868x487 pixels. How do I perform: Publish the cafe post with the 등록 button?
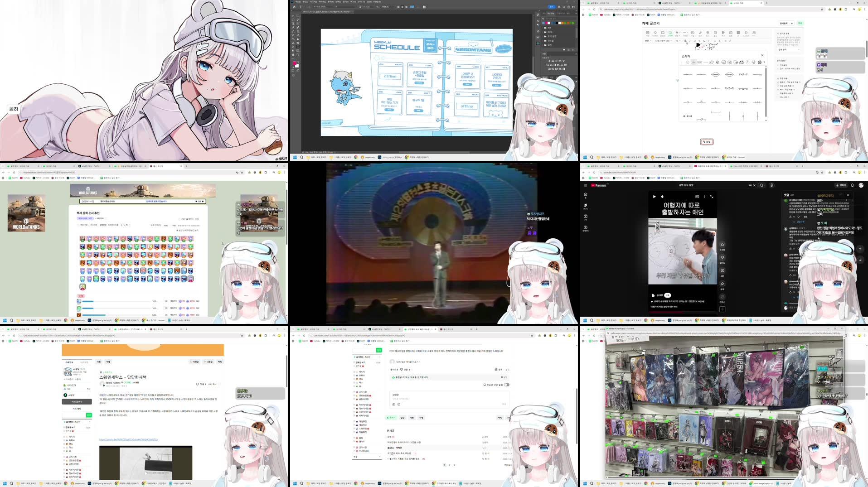pos(800,23)
